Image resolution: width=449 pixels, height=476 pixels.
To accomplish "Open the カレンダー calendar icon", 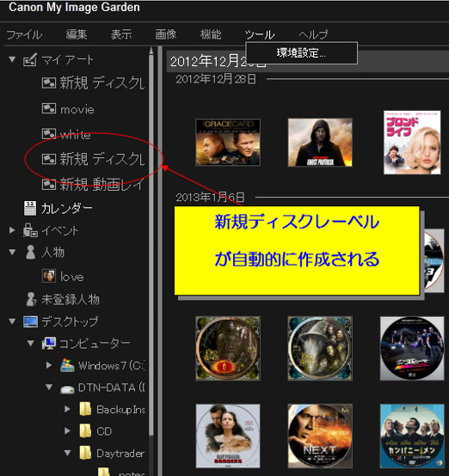I will [30, 208].
